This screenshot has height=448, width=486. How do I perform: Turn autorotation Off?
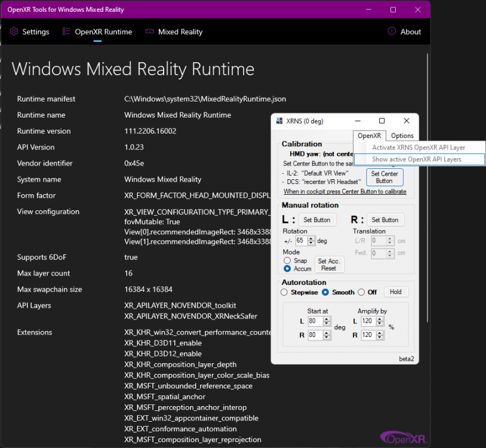click(361, 292)
